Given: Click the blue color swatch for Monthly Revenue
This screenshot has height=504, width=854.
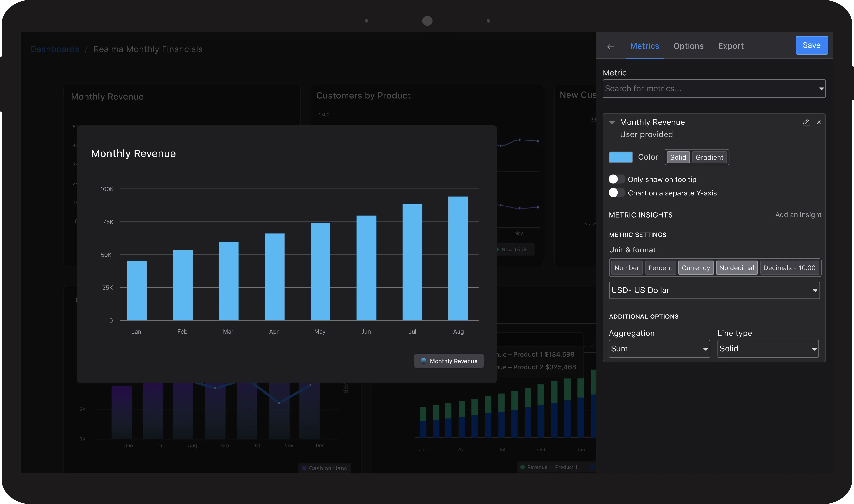Looking at the screenshot, I should (x=620, y=157).
